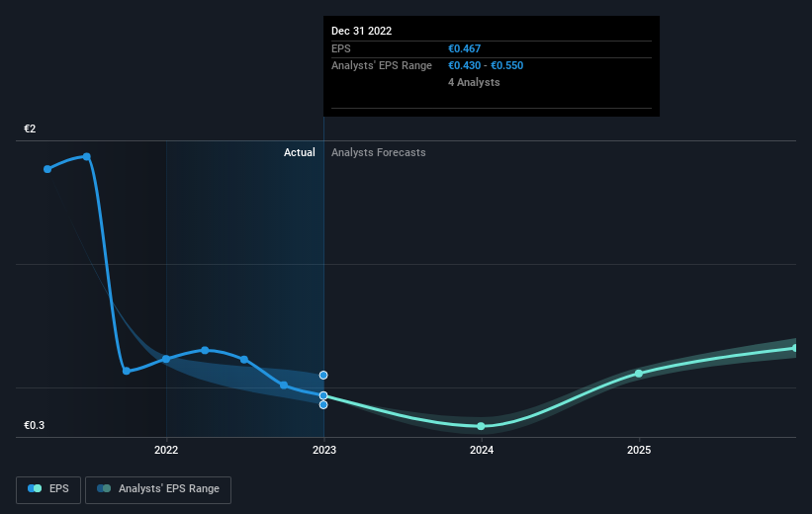Click the 2024 forecast EPS data point
The image size is (812, 514).
tap(481, 426)
